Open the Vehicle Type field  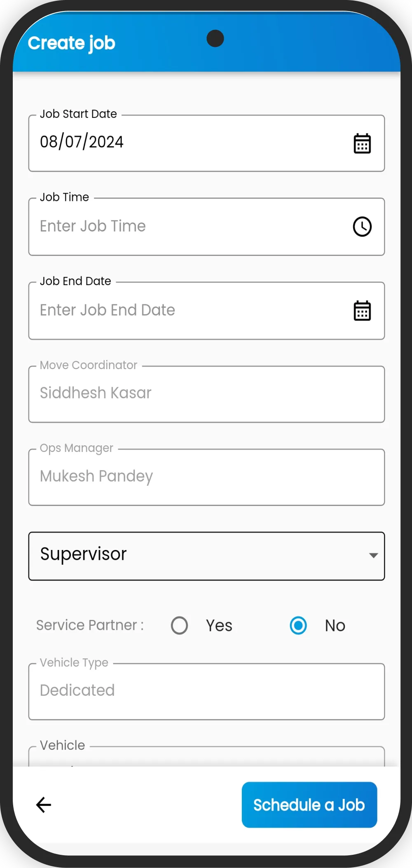206,691
